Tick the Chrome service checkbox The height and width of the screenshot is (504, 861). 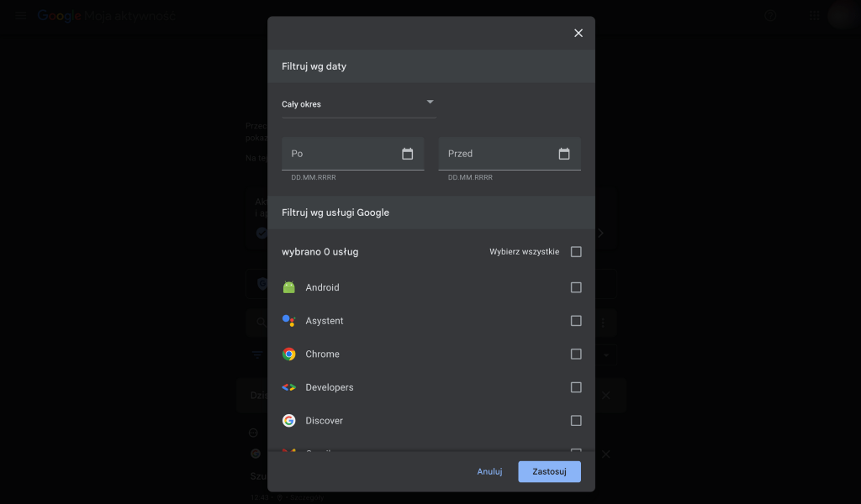(576, 354)
